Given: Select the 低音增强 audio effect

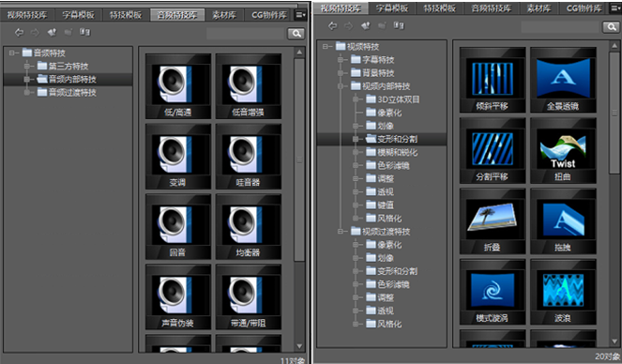Looking at the screenshot, I should (x=249, y=86).
